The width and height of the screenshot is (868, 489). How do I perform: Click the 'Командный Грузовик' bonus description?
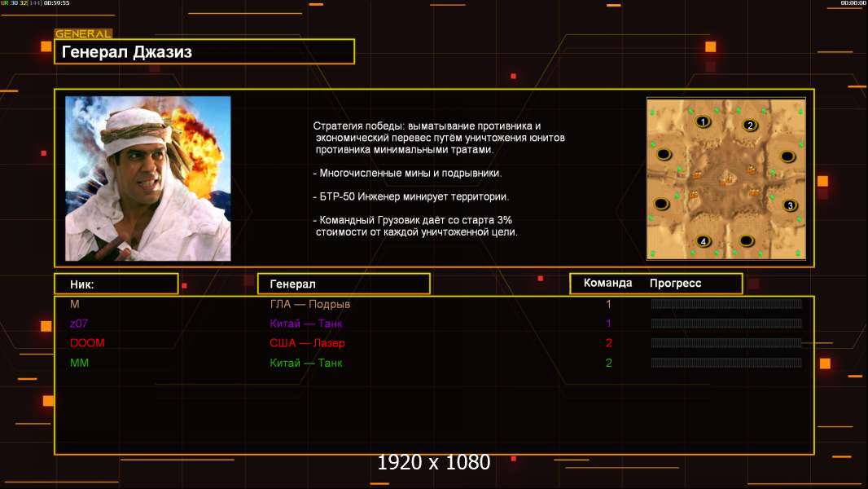coord(415,226)
